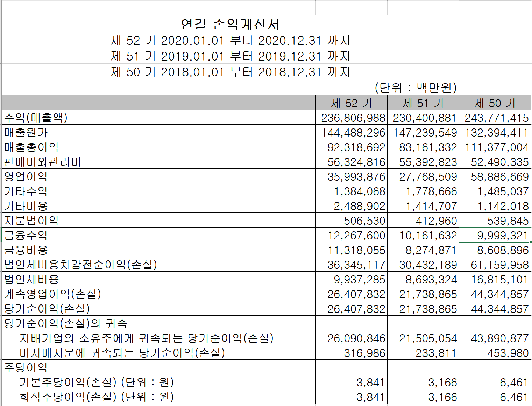This screenshot has height=406, width=532.
Task: Click the 계속영업이익(손실) row label
Action: pos(52,294)
